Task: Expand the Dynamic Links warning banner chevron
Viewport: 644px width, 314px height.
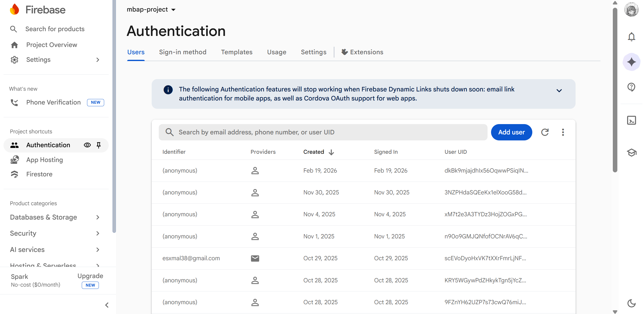Action: 559,91
